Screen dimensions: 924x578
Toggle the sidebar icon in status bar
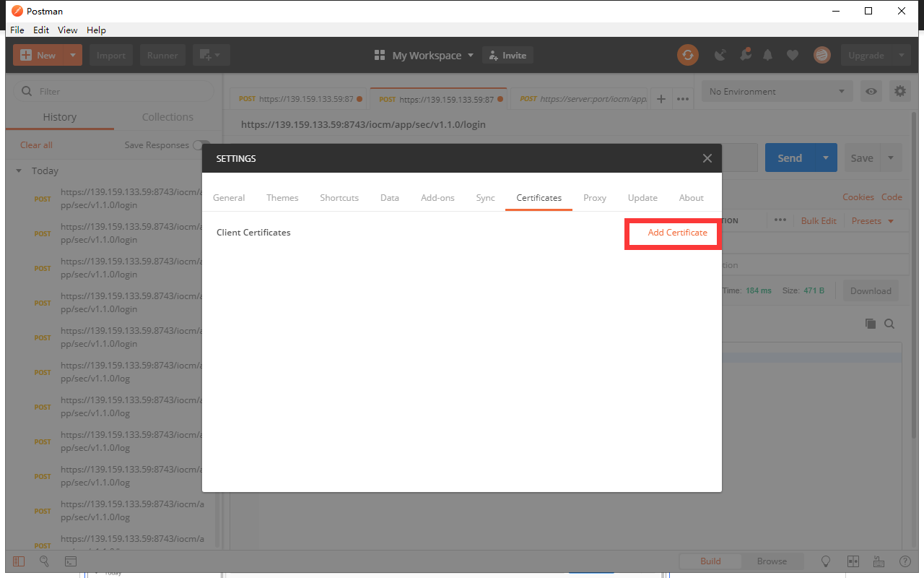[19, 561]
